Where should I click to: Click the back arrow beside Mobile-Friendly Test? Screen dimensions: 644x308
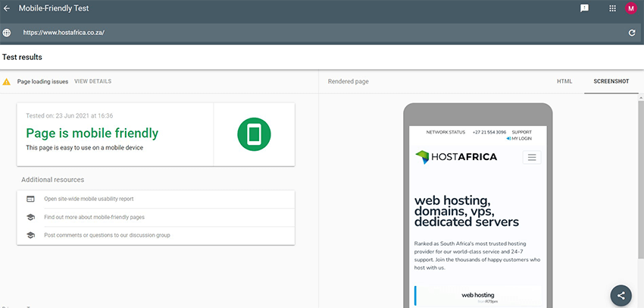click(x=7, y=8)
